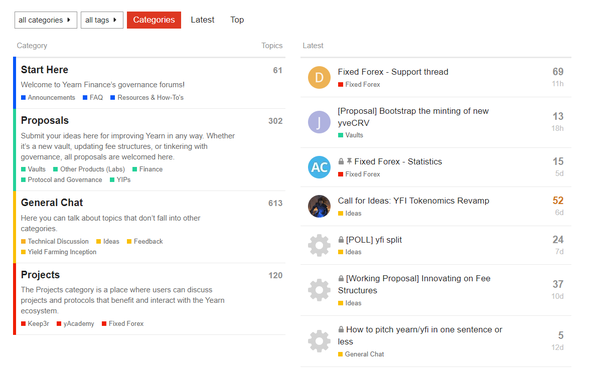The height and width of the screenshot is (370, 600).
Task: Open the Vaults subcategory under Proposals
Action: (x=33, y=169)
